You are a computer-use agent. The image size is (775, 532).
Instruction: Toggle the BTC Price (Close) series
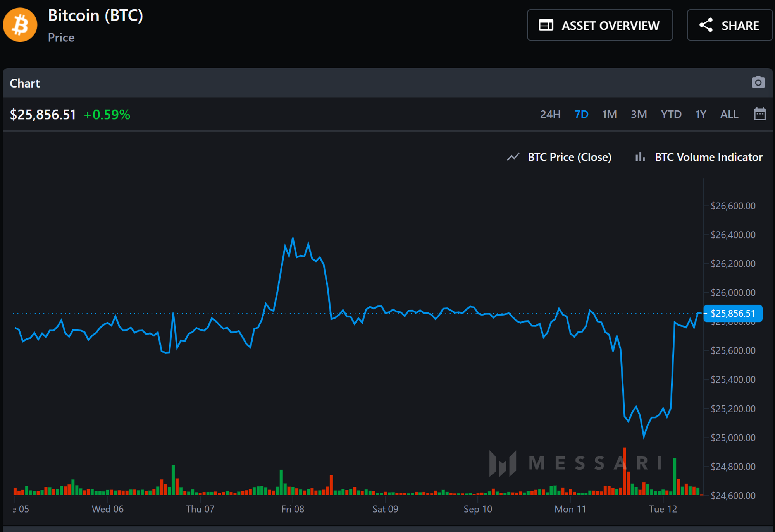coord(569,157)
